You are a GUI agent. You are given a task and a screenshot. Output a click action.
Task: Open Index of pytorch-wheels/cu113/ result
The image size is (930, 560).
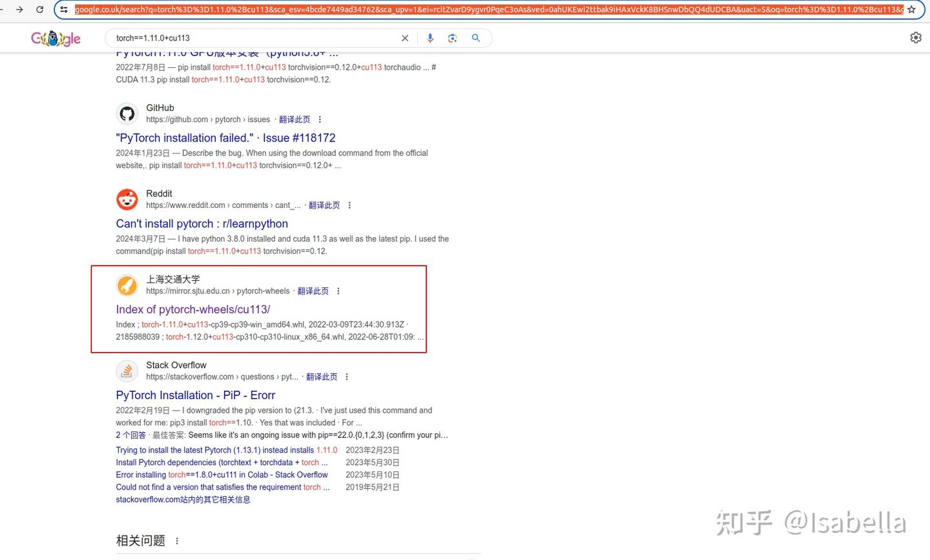click(192, 309)
